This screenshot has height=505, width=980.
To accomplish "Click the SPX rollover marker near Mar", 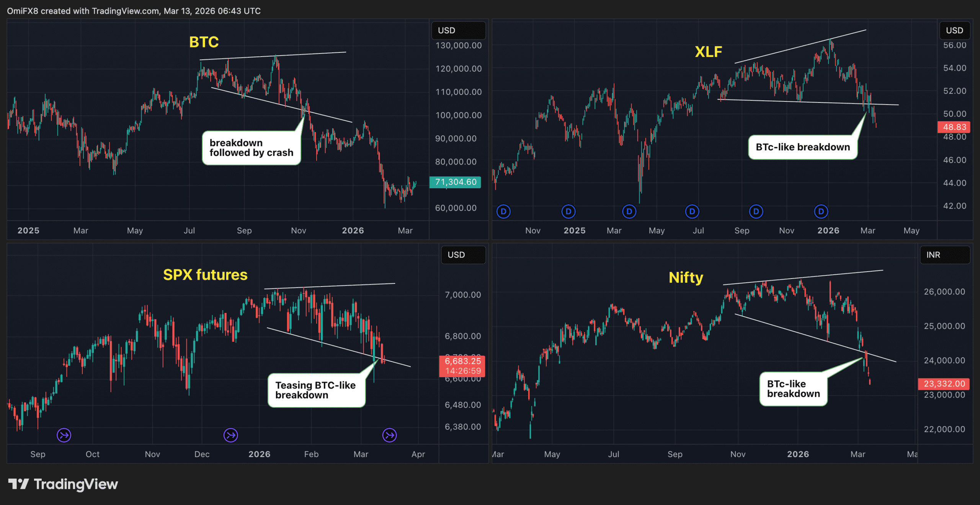I will point(389,435).
